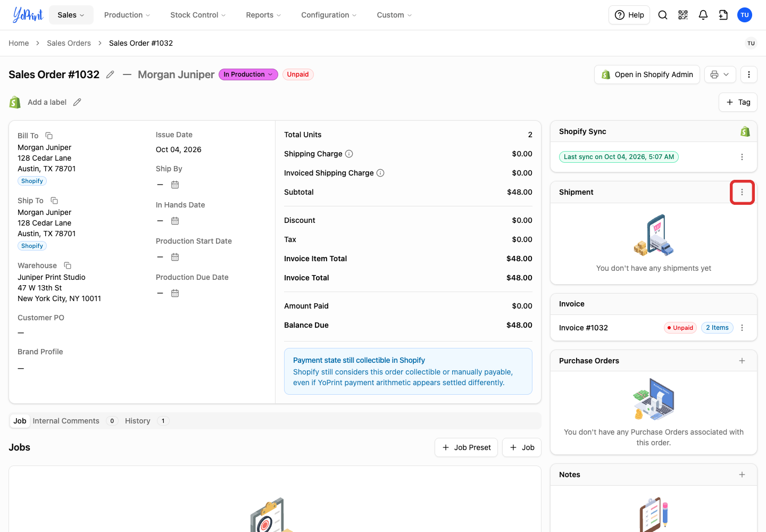Expand the Reports dropdown menu
Screen dimensions: 766x532
click(x=263, y=15)
